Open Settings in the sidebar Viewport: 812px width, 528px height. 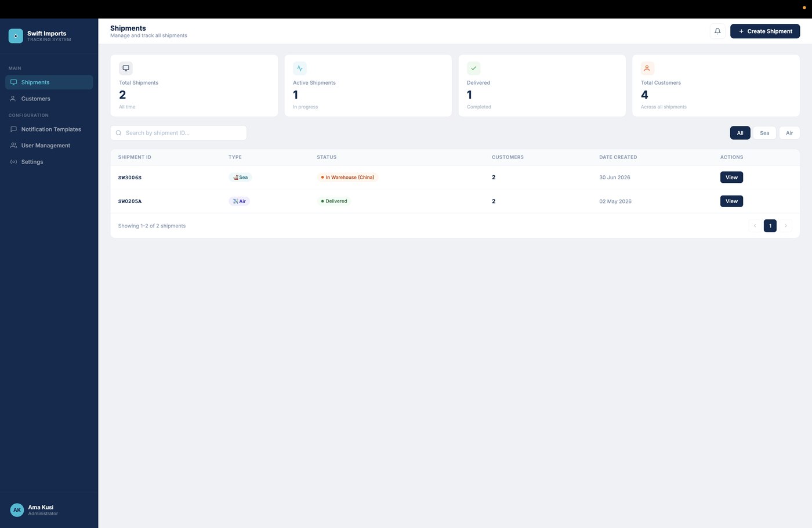[49, 162]
